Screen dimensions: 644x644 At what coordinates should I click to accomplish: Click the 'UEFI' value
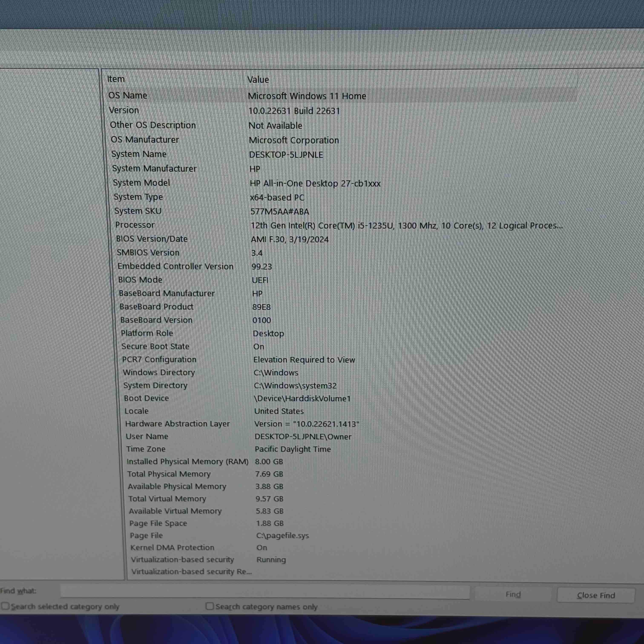(260, 280)
